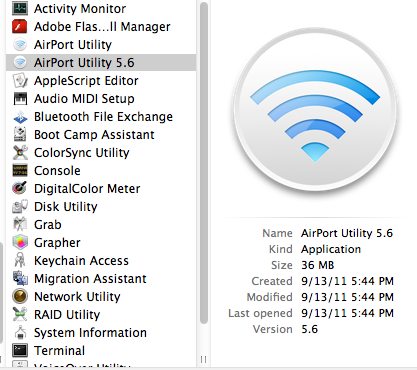Click the Version value 5.6
Viewport: 417px width, 370px height.
point(310,329)
